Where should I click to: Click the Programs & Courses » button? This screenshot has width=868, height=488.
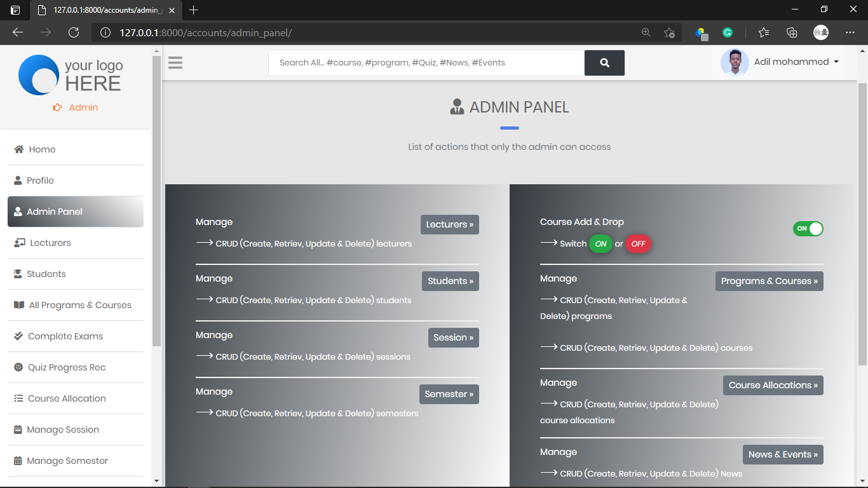770,281
